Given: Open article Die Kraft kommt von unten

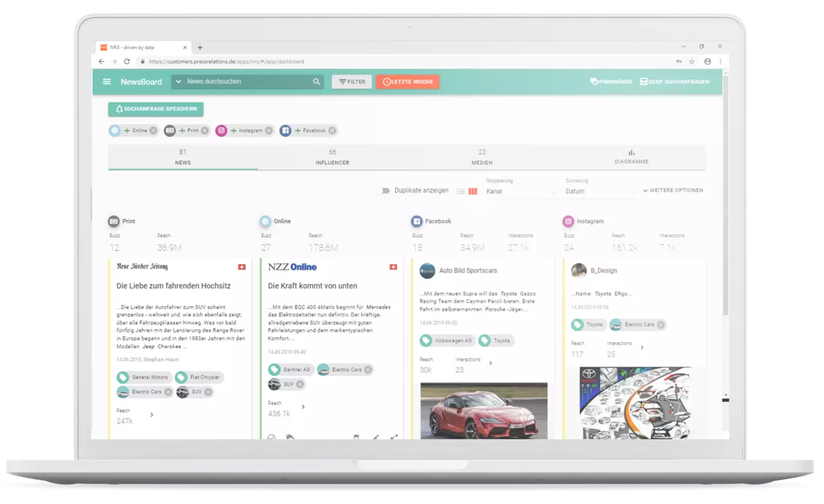Looking at the screenshot, I should [x=313, y=286].
